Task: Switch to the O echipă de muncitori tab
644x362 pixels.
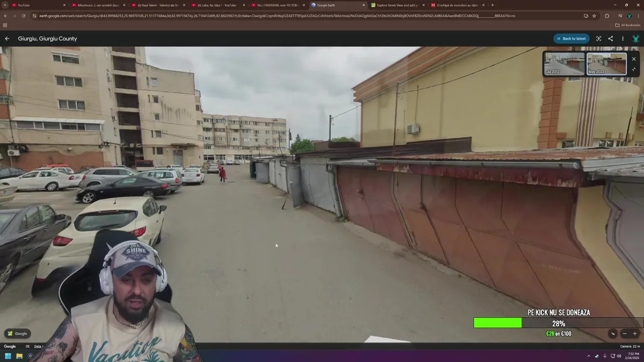Action: coord(457,5)
